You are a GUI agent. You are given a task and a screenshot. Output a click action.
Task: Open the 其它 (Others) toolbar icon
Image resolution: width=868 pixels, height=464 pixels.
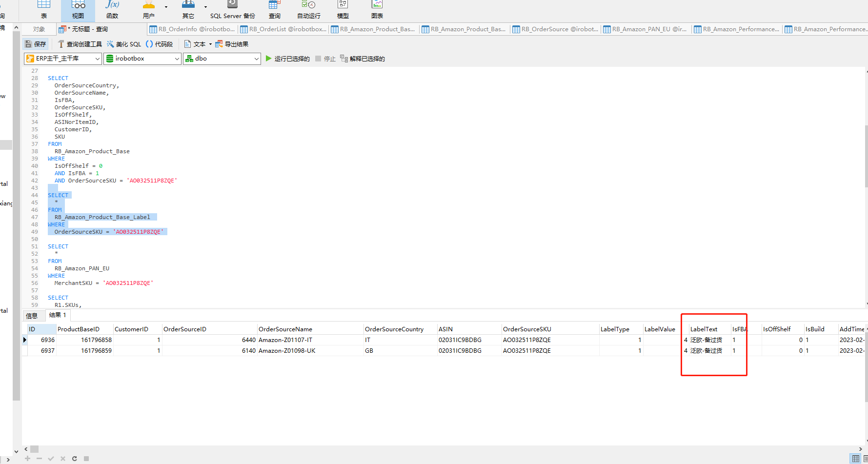click(188, 10)
